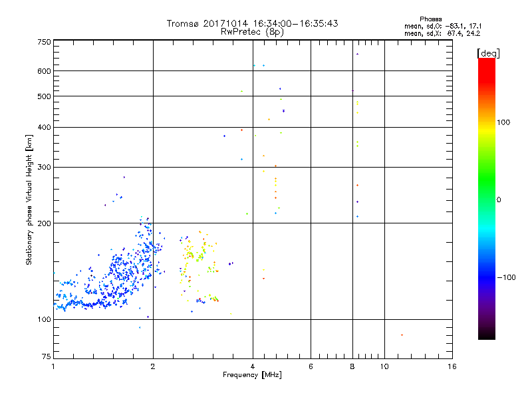Click the purple point near 700 km above 8 MHz
Viewport: 532px width, 399px height.
[357, 54]
